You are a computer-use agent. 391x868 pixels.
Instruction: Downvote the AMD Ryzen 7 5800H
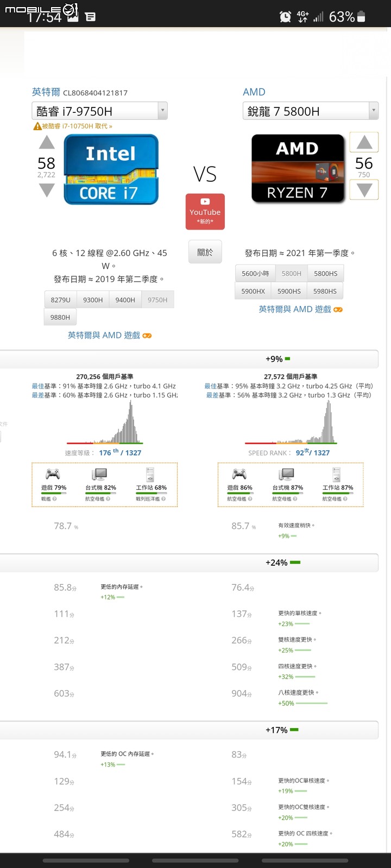click(364, 190)
